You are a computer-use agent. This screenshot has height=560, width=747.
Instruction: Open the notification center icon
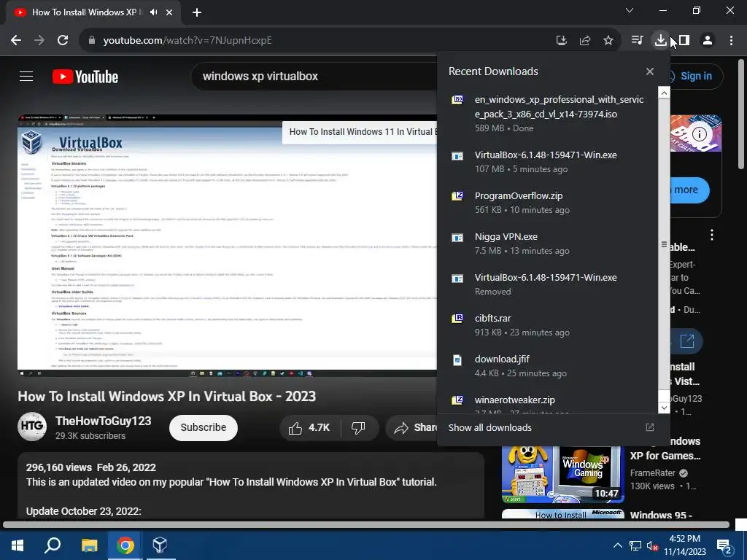coord(724,545)
